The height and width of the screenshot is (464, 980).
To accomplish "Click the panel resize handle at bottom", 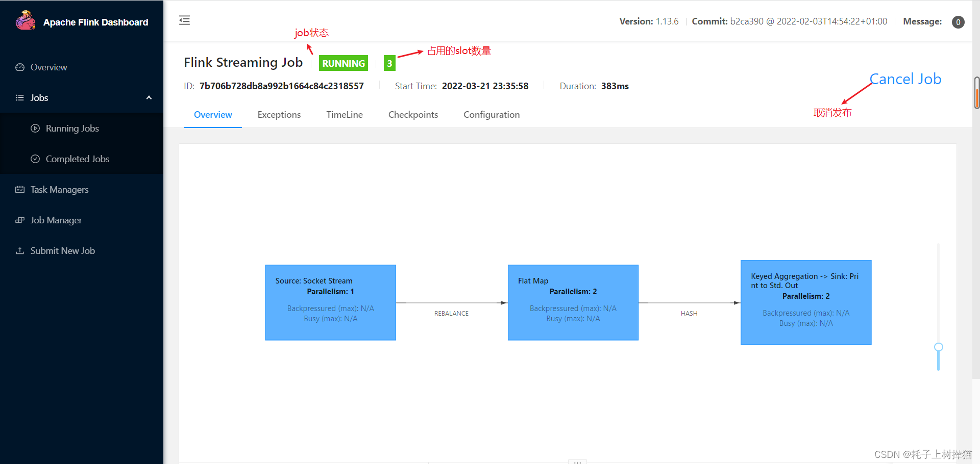I will pyautogui.click(x=577, y=462).
